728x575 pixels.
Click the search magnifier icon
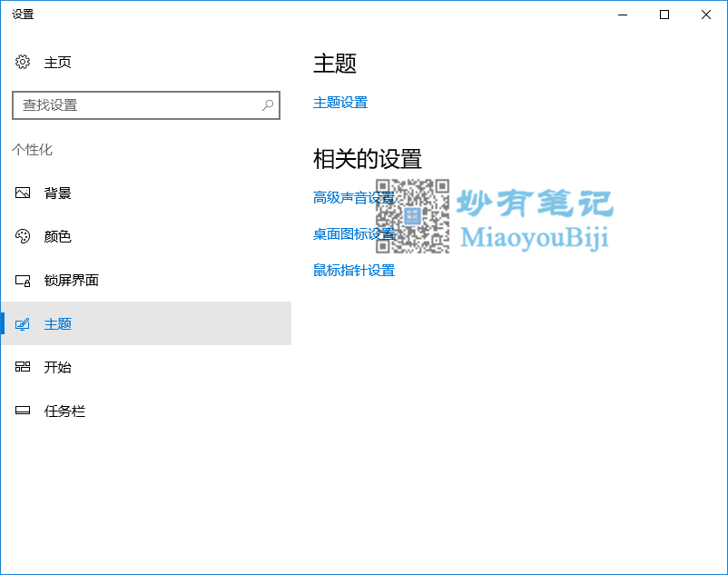(x=268, y=105)
